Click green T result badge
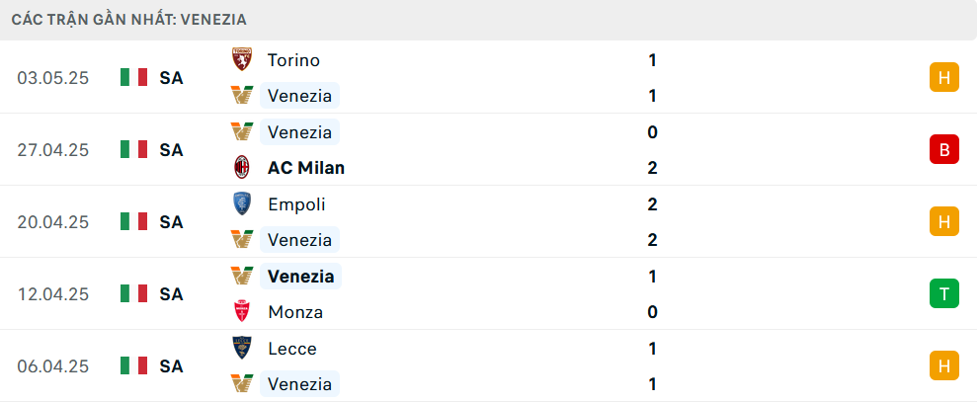This screenshot has height=403, width=980. (x=944, y=293)
